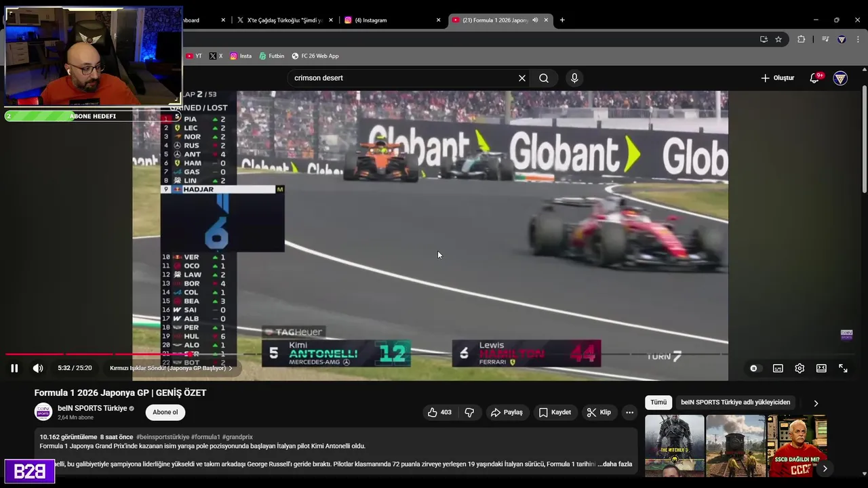Open Chrome three-dot menu
The width and height of the screenshot is (868, 488).
pyautogui.click(x=858, y=39)
